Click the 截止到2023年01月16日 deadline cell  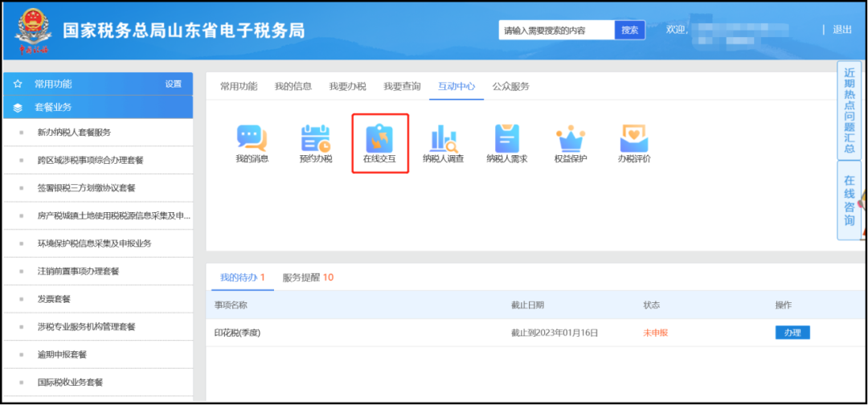(x=555, y=333)
